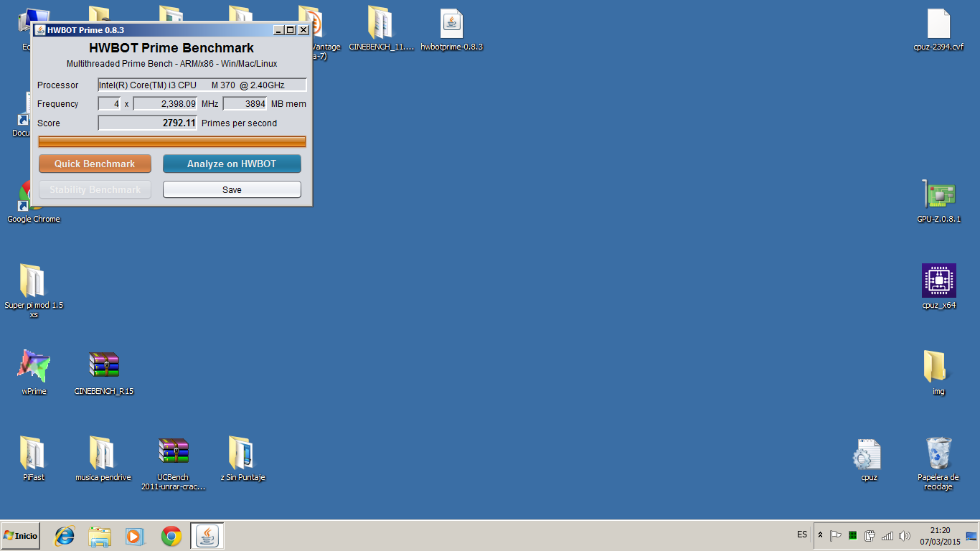This screenshot has width=980, height=551.
Task: Show hidden tray icons
Action: [x=820, y=535]
